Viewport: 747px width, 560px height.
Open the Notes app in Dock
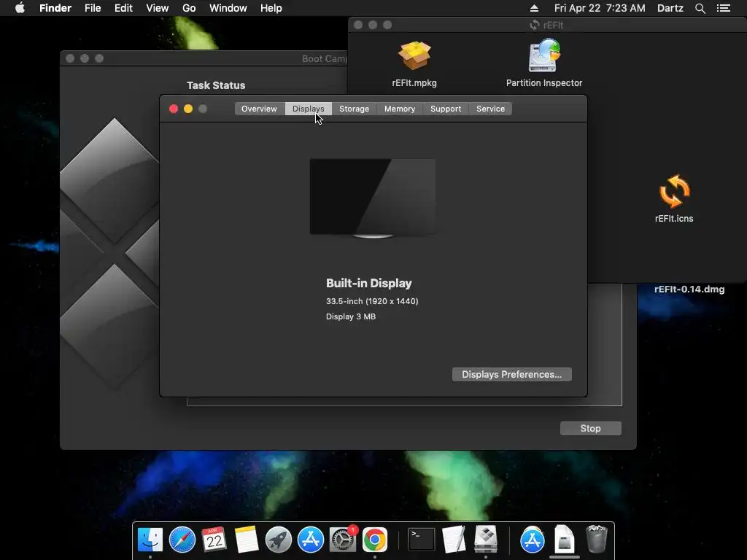[x=247, y=540]
